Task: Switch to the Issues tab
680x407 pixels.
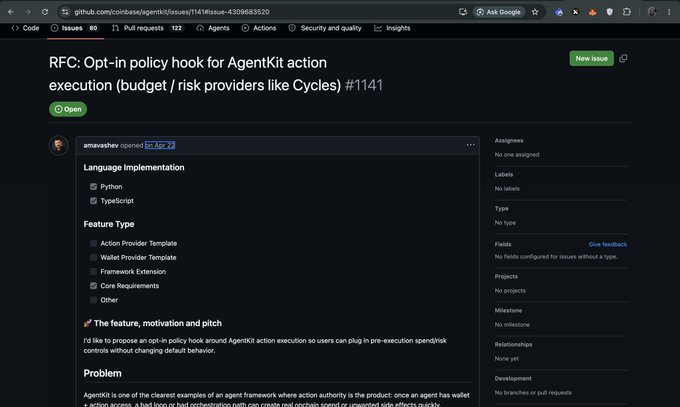Action: tap(75, 28)
